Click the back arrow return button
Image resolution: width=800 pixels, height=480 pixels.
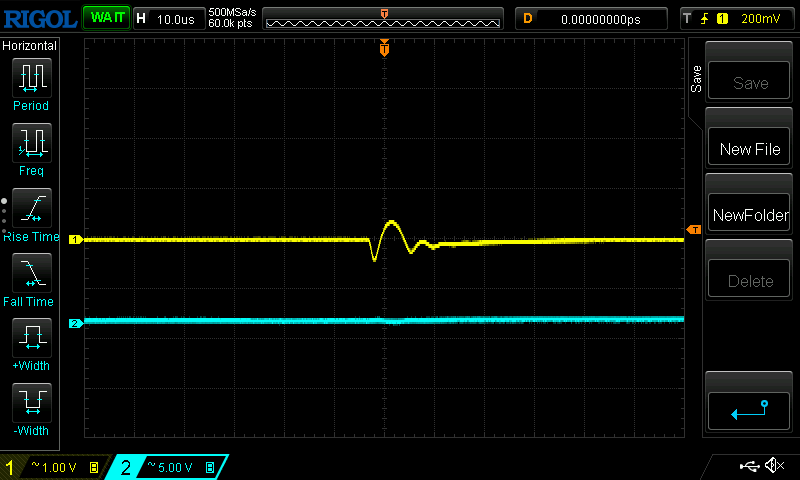coord(749,411)
